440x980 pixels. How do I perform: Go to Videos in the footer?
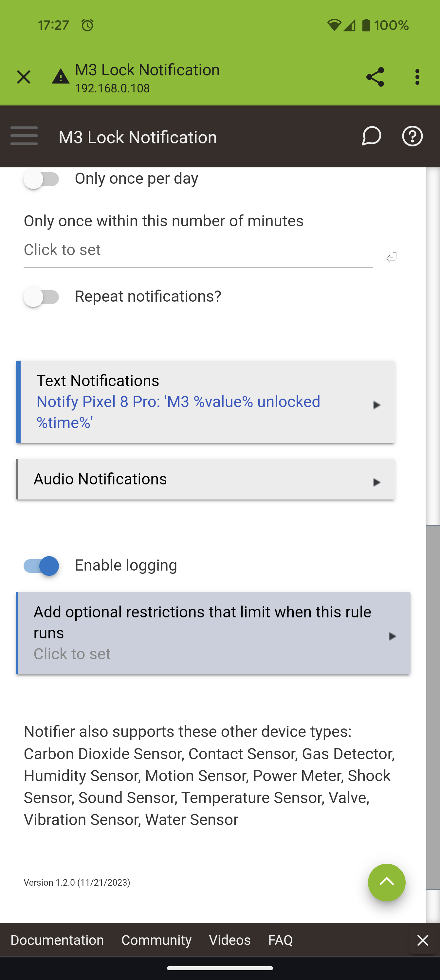pos(230,940)
